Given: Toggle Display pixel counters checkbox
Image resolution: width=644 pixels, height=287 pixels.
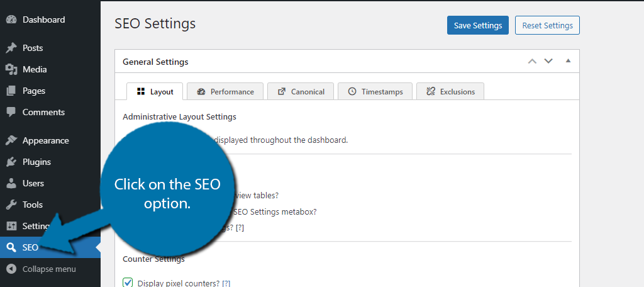Looking at the screenshot, I should point(128,283).
